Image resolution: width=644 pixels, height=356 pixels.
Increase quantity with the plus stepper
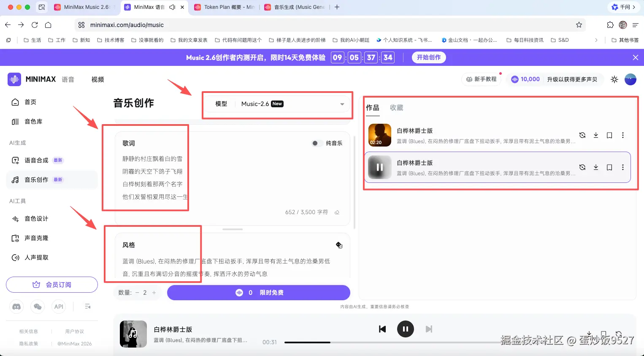click(x=154, y=292)
